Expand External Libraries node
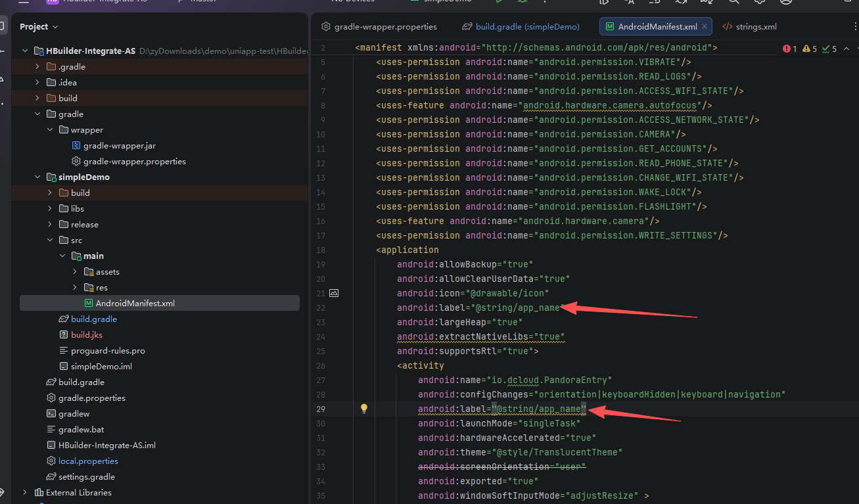 pos(25,492)
